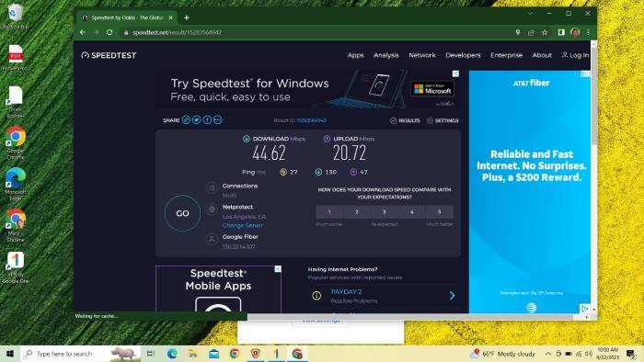Copy the result link via the share link icon
The height and width of the screenshot is (362, 644).
[x=186, y=119]
